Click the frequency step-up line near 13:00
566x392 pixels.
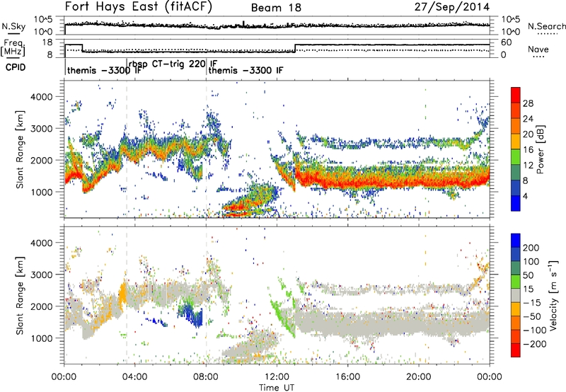(x=295, y=48)
